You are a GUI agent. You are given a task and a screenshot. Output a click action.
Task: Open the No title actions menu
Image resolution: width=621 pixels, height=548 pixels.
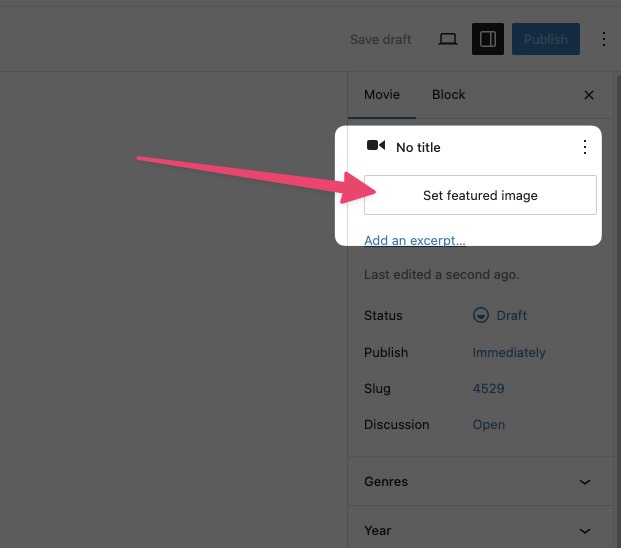585,147
